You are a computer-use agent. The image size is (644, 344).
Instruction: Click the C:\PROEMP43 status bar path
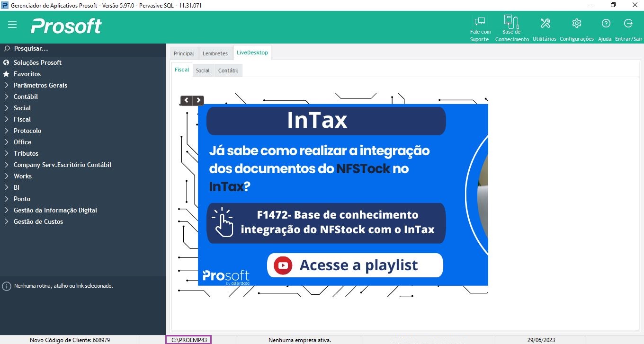[188, 340]
